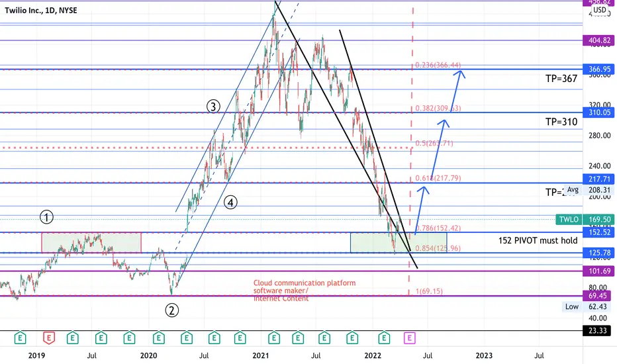This screenshot has height=364, width=617.
Task: Click the 2023 label on time axis
Action: click(x=484, y=356)
